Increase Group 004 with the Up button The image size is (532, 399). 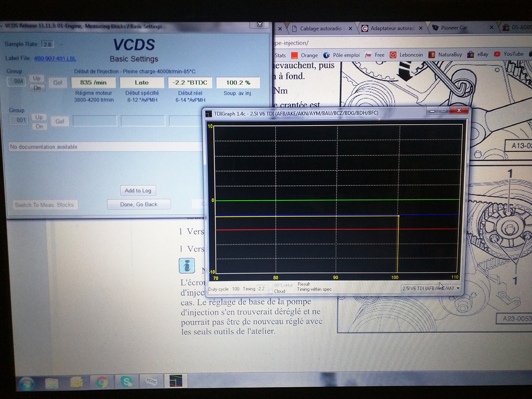pos(37,78)
